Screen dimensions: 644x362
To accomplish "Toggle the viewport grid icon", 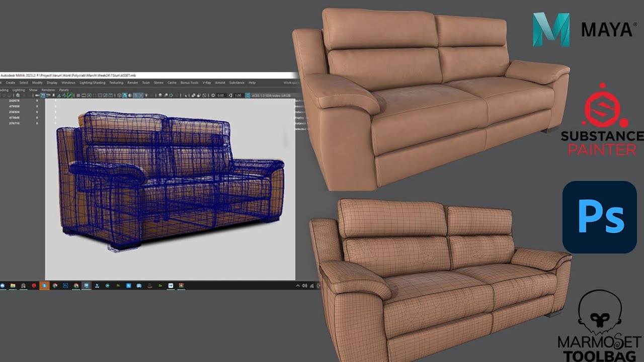I will (x=79, y=95).
